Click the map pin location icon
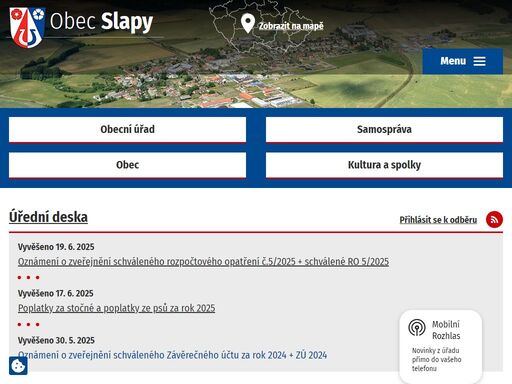 (248, 23)
